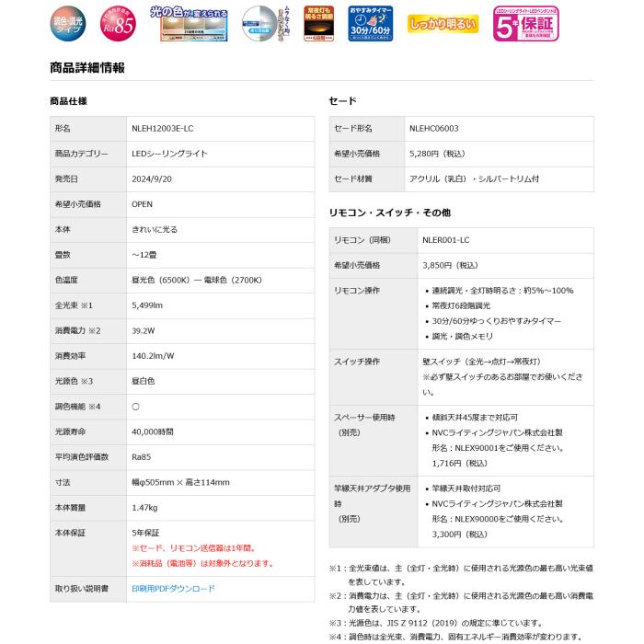The image size is (644, 644).
Task: Click the red note ※消耗品（電池等）は対象外
Action: click(x=203, y=563)
